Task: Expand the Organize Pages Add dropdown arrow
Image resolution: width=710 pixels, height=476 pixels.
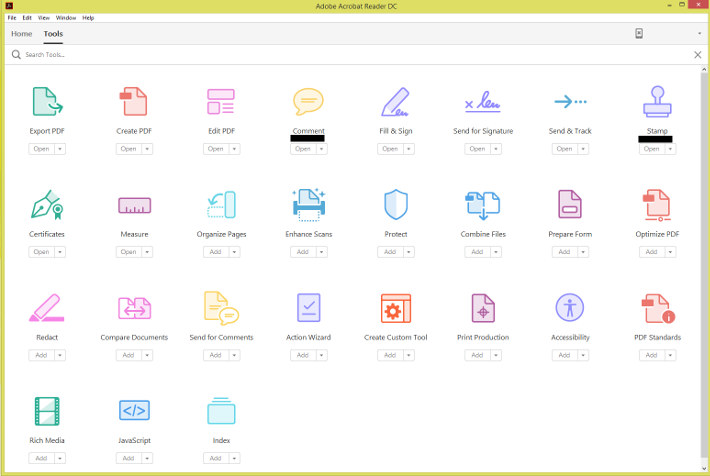Action: pos(234,252)
